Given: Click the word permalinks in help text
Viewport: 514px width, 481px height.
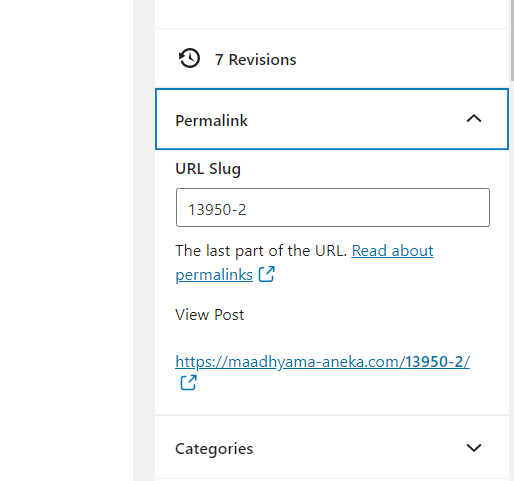Looking at the screenshot, I should 214,275.
